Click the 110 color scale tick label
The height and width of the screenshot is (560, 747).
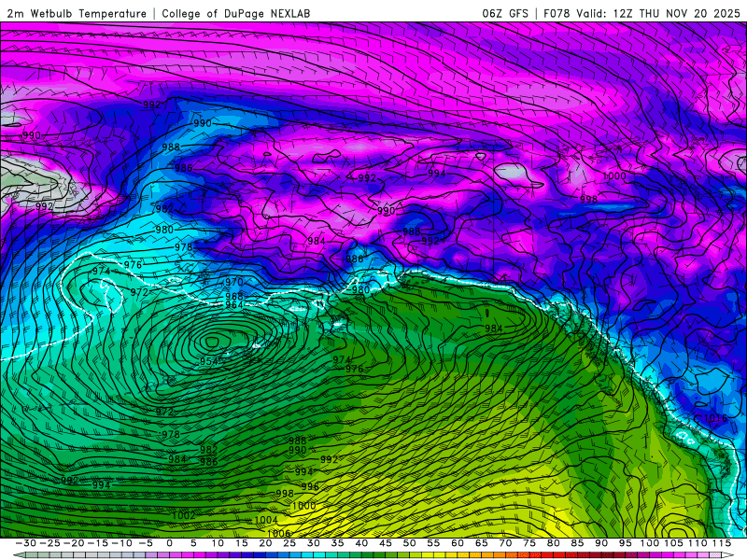click(x=698, y=543)
